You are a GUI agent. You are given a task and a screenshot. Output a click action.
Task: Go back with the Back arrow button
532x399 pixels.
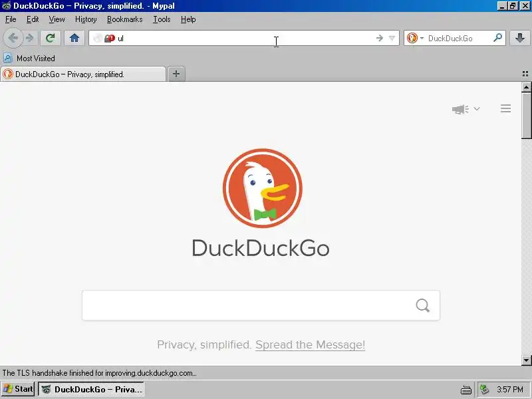(x=13, y=38)
